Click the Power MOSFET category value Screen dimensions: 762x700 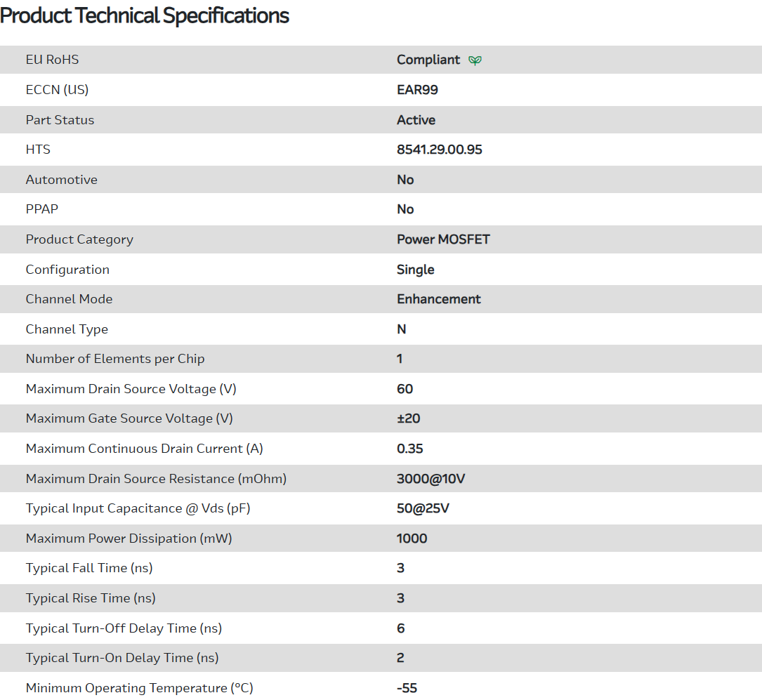point(443,239)
